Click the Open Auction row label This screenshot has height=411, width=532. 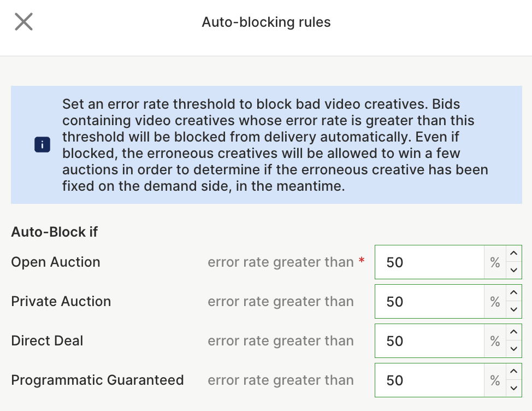click(56, 262)
